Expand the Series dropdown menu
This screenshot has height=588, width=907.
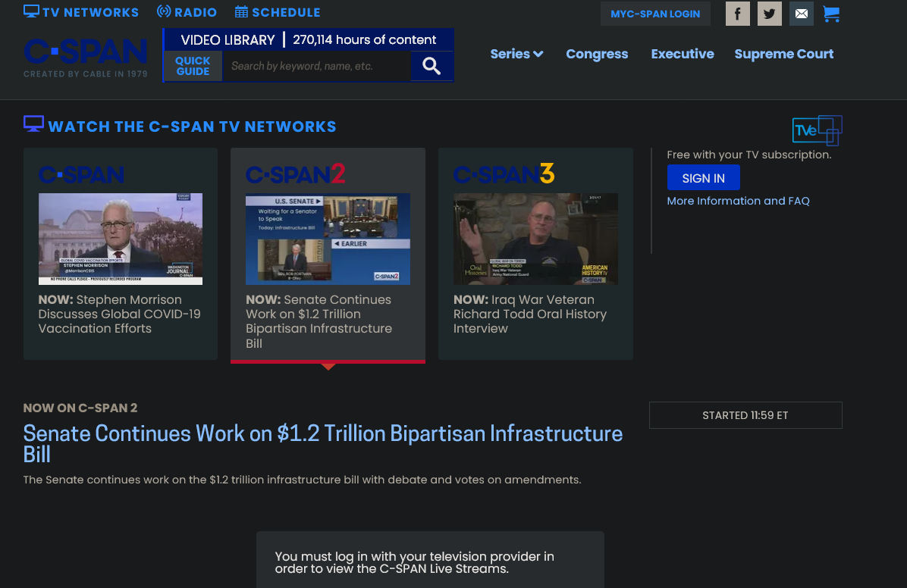click(516, 54)
